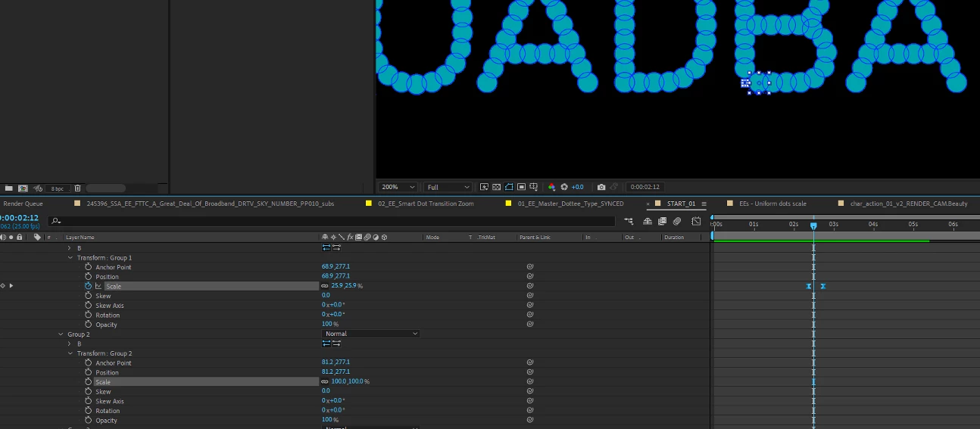Click pick whip for Group 2 Position
Screen dimensions: 980x429
pos(530,371)
